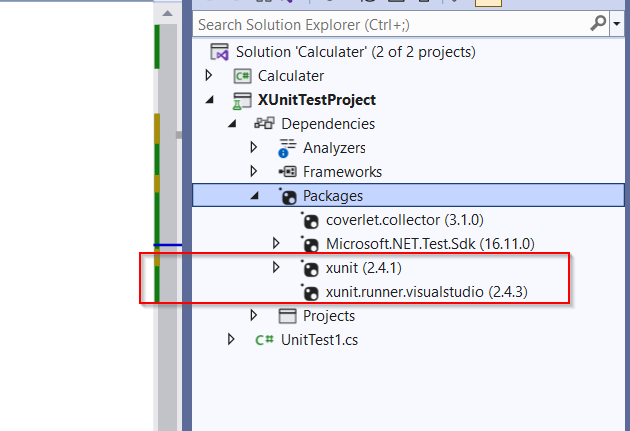630x431 pixels.
Task: Click the Dependencies node icon
Action: pos(264,123)
